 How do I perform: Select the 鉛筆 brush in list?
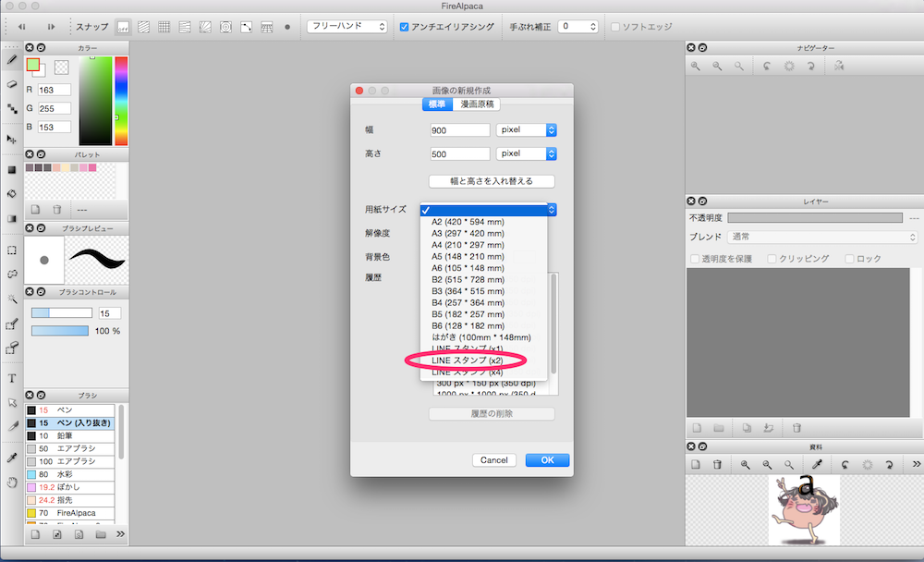coord(69,435)
